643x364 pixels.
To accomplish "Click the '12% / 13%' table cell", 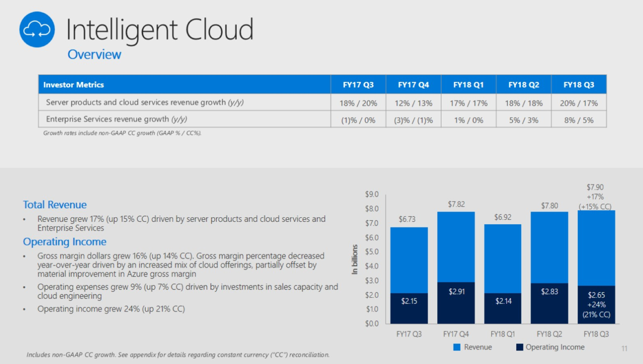I will [x=413, y=103].
